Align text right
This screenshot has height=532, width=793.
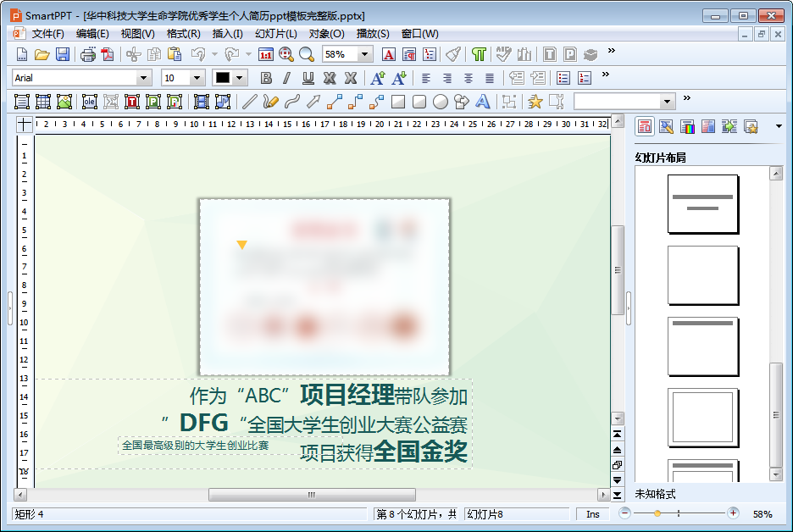tap(447, 78)
